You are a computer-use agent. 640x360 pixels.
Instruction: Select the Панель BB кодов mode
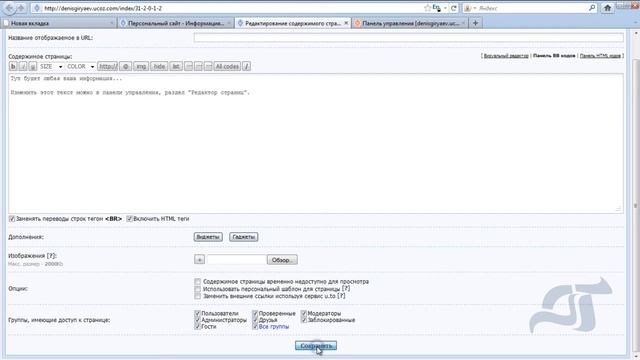(554, 56)
